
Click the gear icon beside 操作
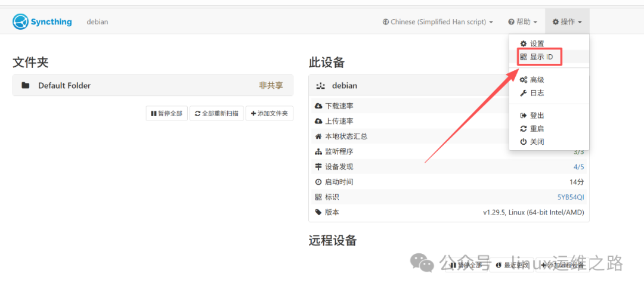point(556,22)
